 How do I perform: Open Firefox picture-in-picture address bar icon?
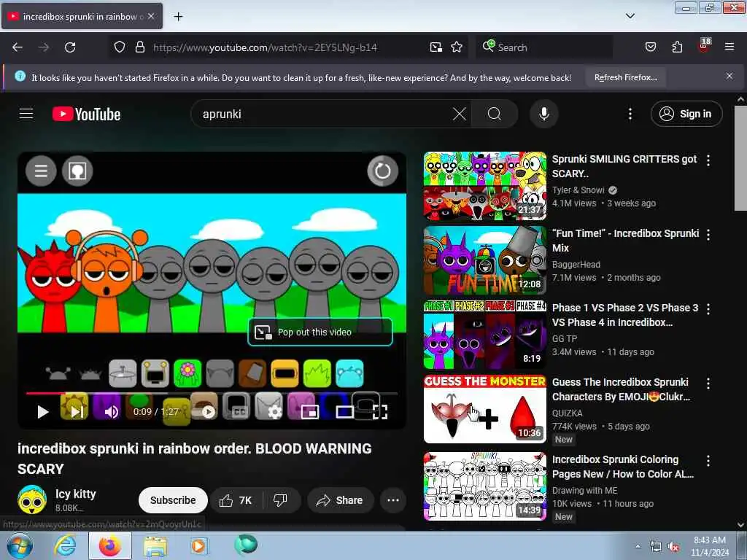[x=436, y=47]
